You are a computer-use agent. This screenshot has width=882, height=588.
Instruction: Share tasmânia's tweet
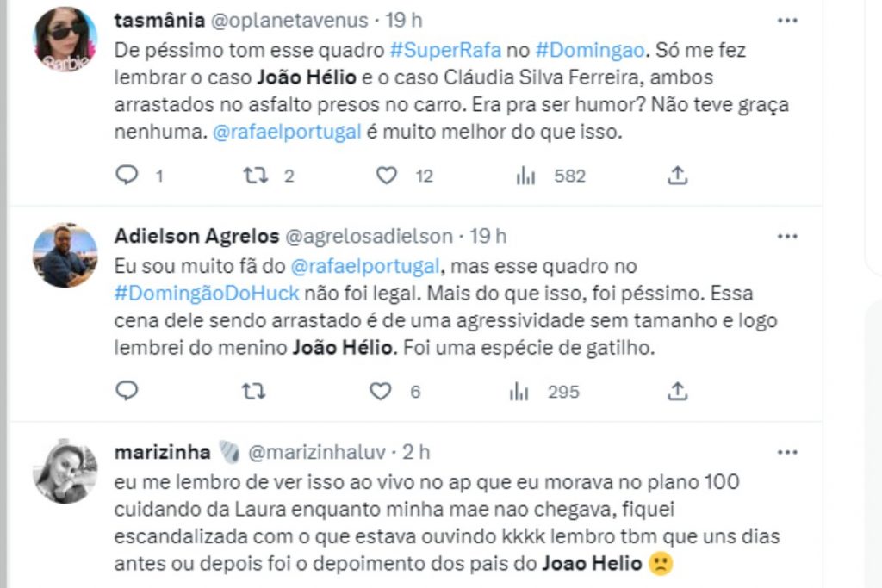pos(678,176)
